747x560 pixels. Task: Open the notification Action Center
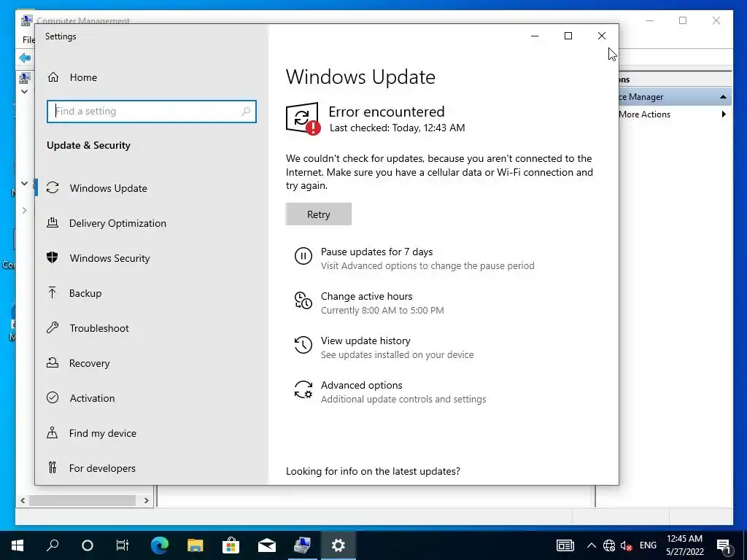click(724, 546)
